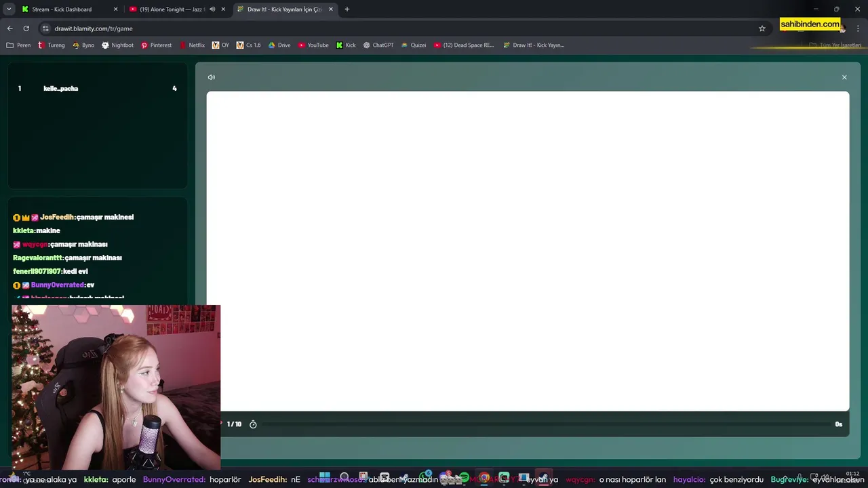868x488 pixels.
Task: Bookmark this page with the star icon
Action: pos(762,28)
